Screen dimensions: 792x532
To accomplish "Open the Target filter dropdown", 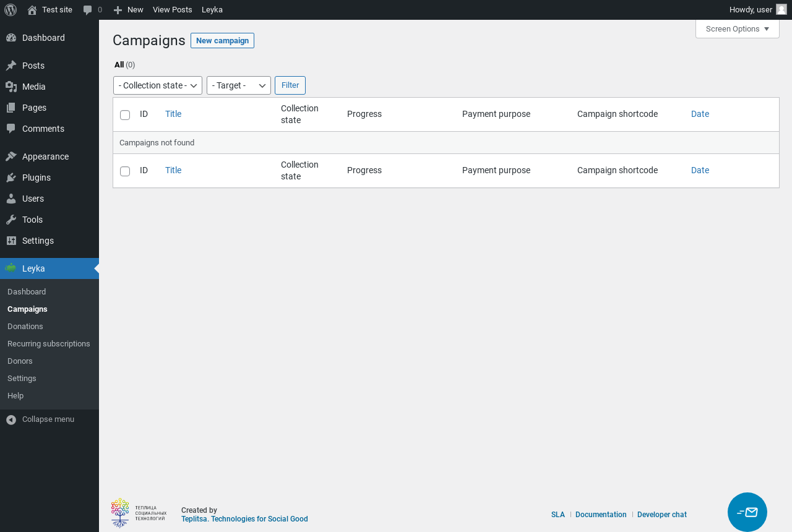I will click(x=239, y=85).
